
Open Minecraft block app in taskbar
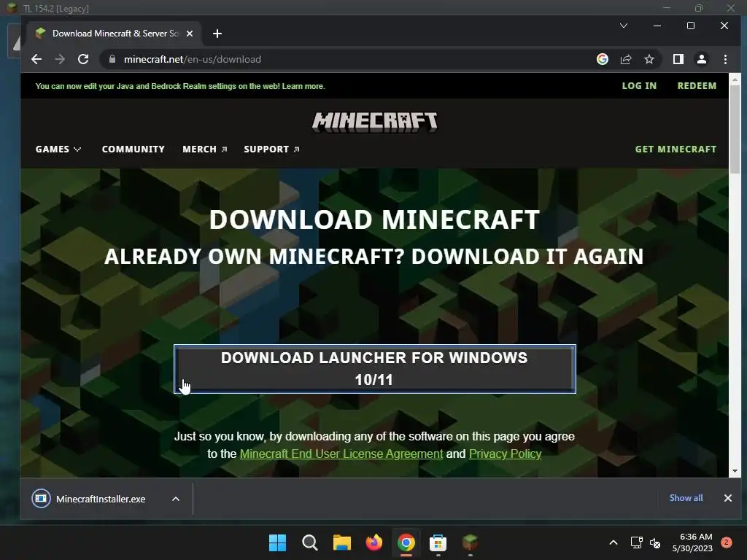tap(471, 542)
